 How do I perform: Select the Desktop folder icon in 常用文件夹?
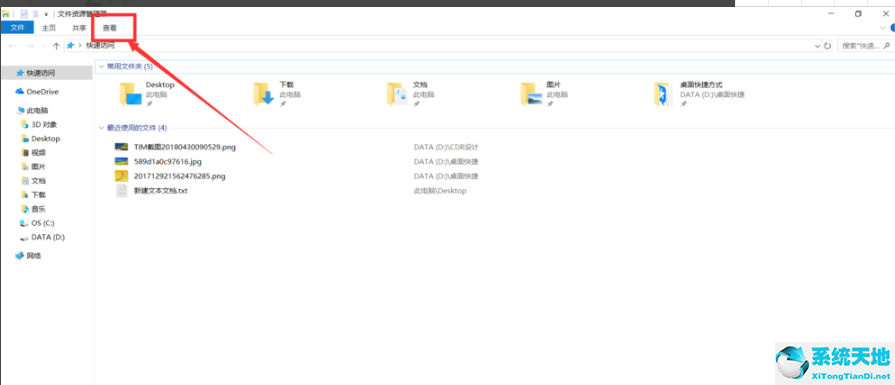130,95
